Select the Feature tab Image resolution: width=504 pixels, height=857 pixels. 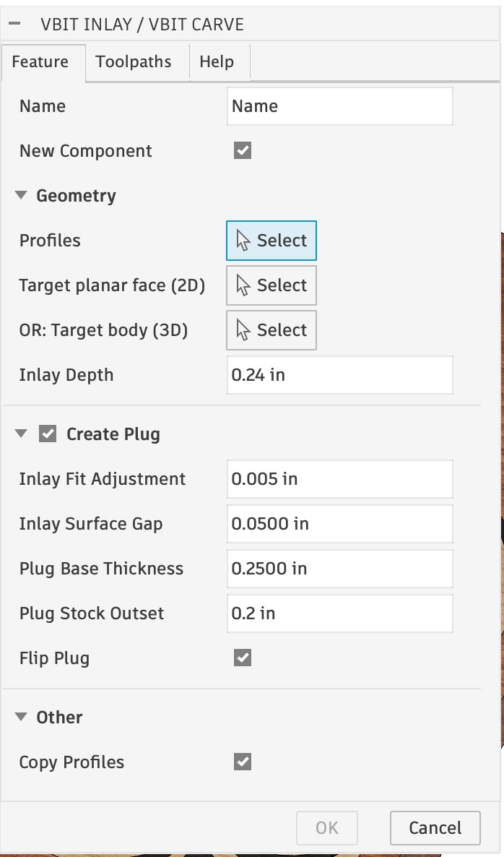click(x=40, y=61)
